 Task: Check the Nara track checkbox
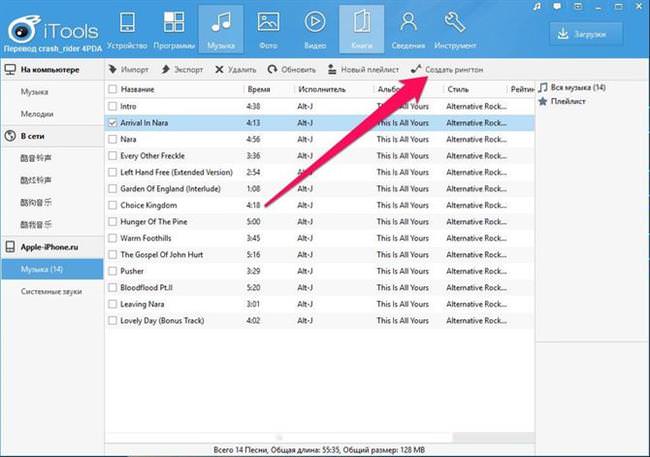pos(112,139)
